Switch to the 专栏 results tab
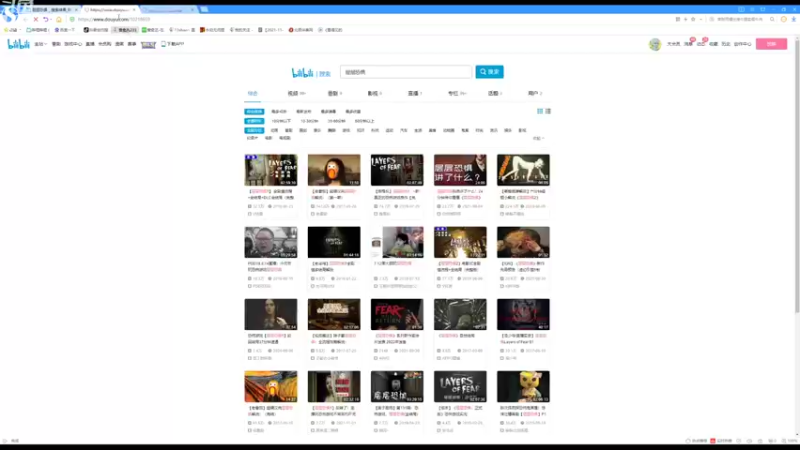The image size is (800, 450). click(457, 93)
